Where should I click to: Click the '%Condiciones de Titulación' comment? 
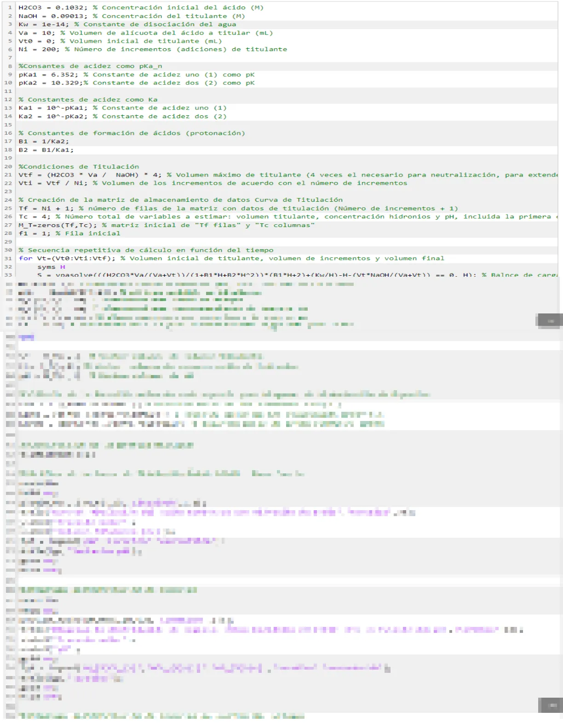tap(79, 167)
